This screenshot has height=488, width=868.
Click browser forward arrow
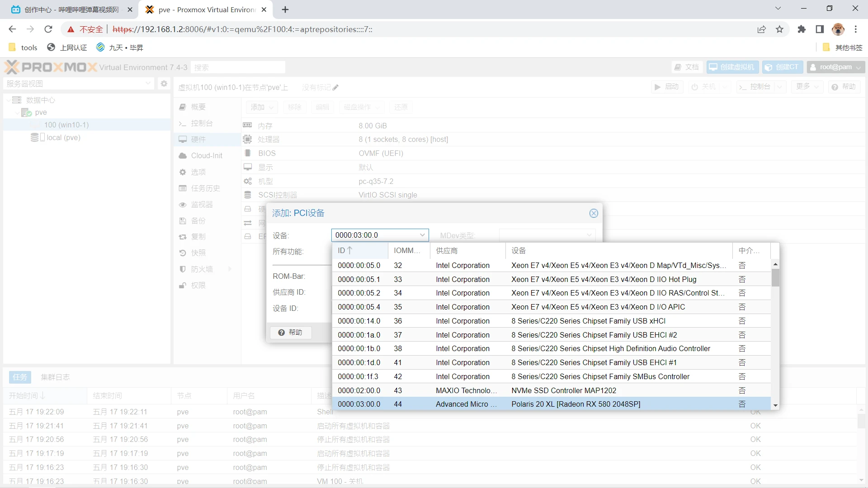click(30, 29)
